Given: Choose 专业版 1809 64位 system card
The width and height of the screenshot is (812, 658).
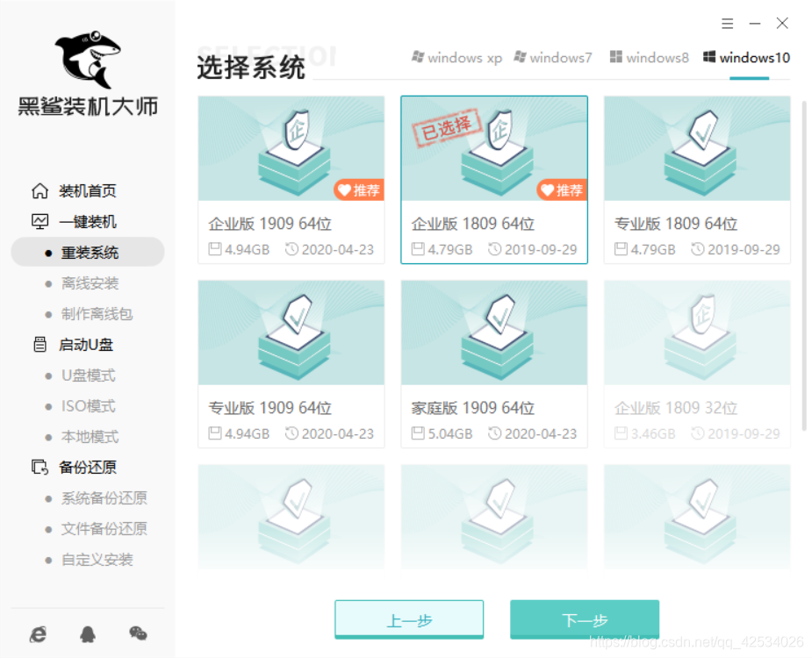Looking at the screenshot, I should click(x=697, y=180).
